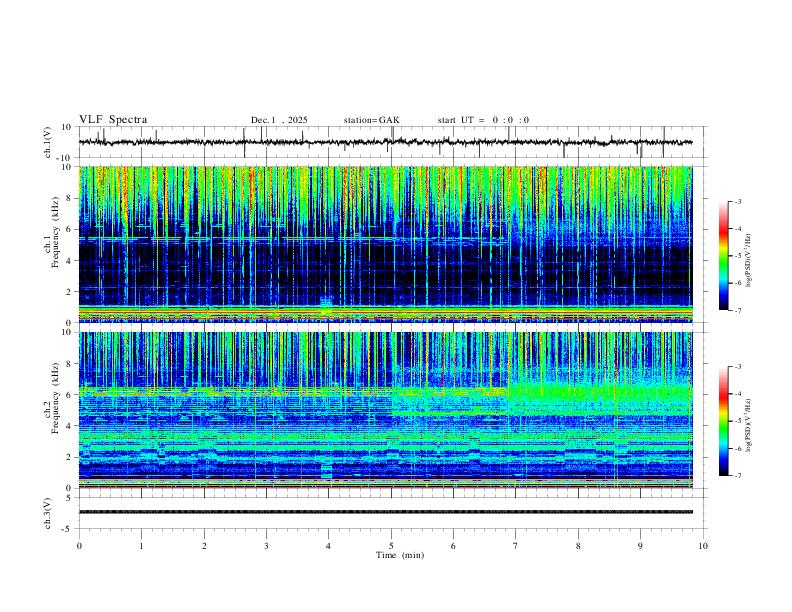The height and width of the screenshot is (612, 792).
Task: Click the ch.2 color bar log(PSD) label
Action: click(x=749, y=425)
